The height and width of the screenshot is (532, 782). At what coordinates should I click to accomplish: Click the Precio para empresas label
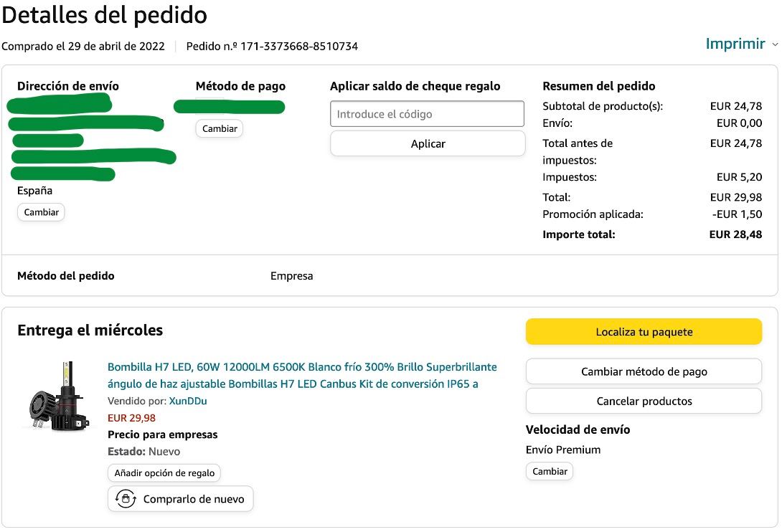162,434
